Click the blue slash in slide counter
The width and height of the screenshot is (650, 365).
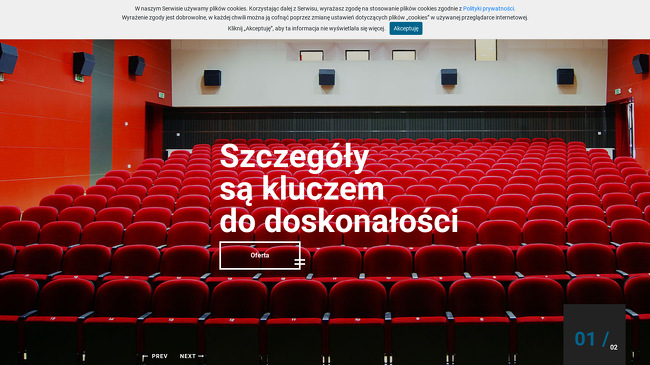(x=606, y=339)
